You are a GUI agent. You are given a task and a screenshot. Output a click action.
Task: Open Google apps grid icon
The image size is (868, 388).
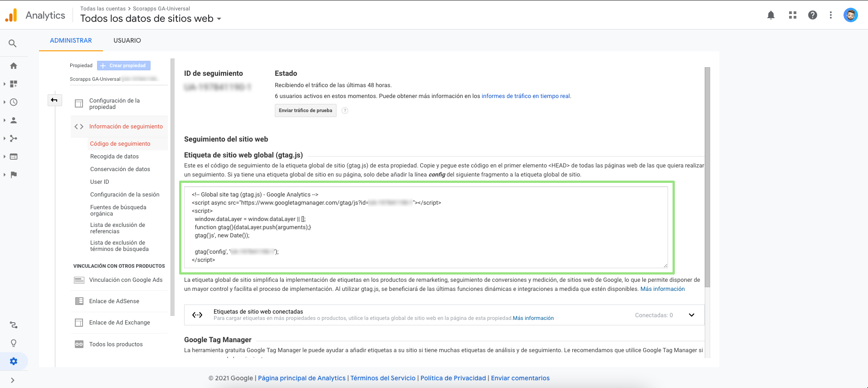(793, 15)
